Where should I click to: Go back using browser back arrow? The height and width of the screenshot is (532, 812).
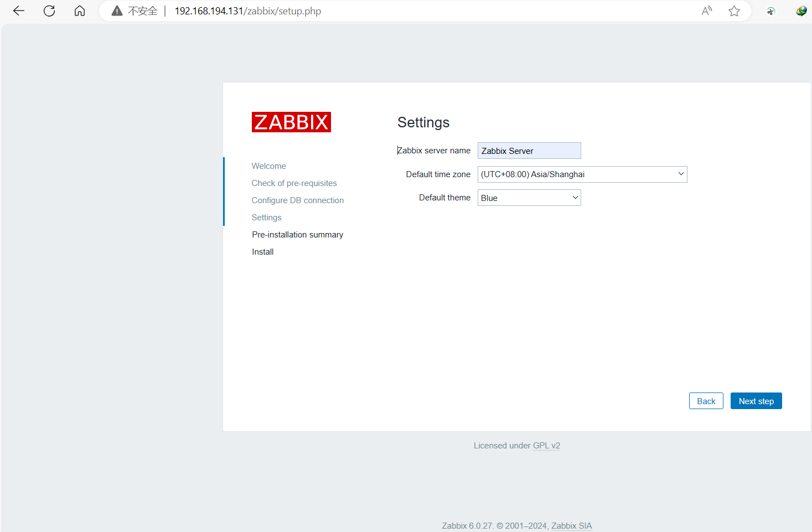(x=19, y=11)
